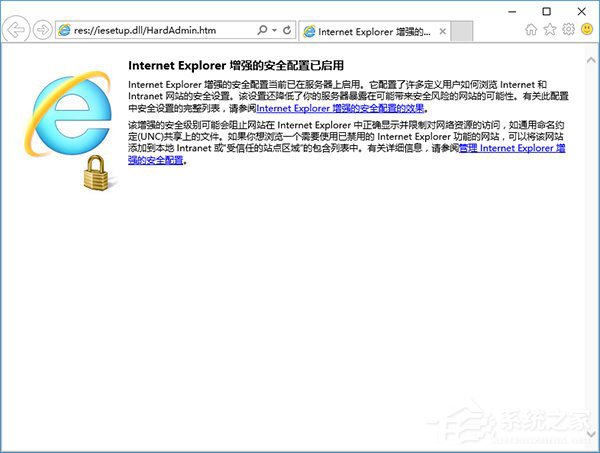The image size is (600, 453).
Task: Refresh the page with reload icon
Action: coord(287,30)
